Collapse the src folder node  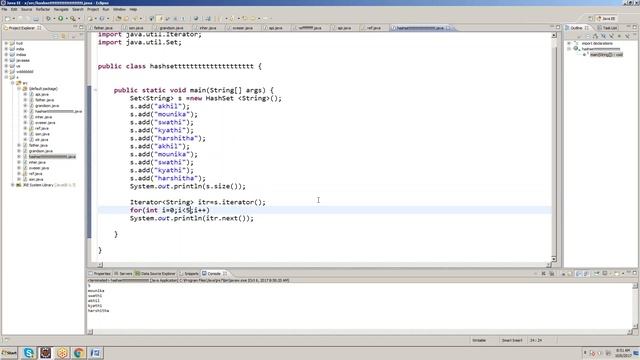(x=13, y=83)
